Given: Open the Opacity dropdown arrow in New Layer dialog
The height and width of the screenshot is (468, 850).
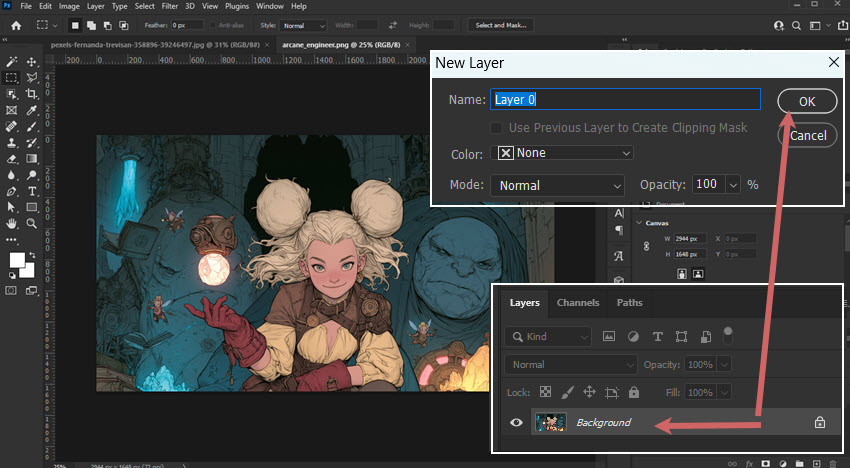Looking at the screenshot, I should [x=733, y=185].
